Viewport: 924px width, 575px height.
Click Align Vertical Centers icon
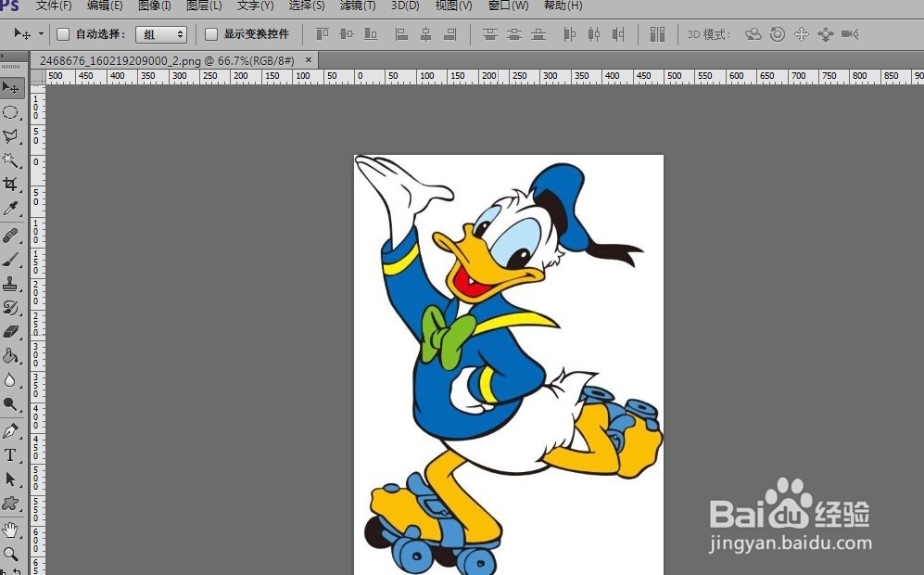[347, 34]
